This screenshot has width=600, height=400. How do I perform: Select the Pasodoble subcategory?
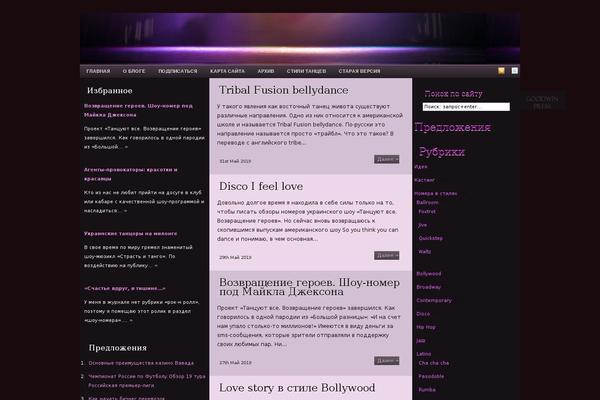[431, 376]
